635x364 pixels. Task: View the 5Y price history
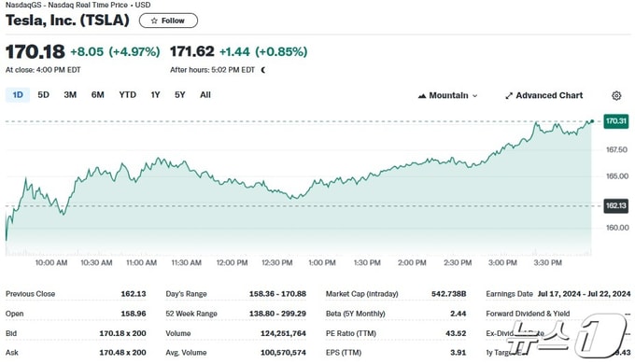click(x=180, y=95)
